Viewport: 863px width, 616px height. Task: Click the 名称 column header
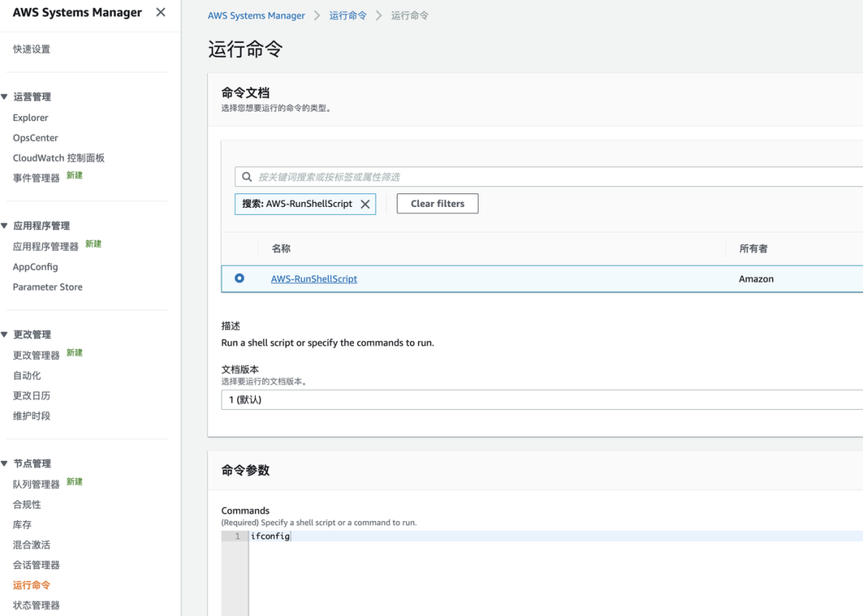click(281, 248)
